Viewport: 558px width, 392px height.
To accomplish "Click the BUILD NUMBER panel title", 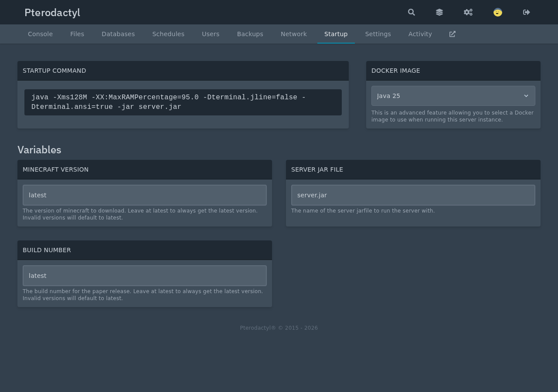I will point(47,250).
